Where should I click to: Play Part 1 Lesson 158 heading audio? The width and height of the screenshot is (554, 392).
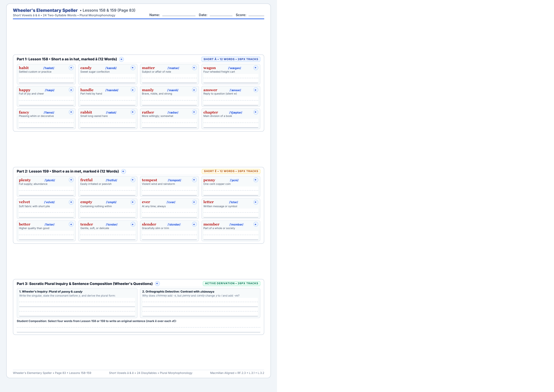[x=122, y=59]
